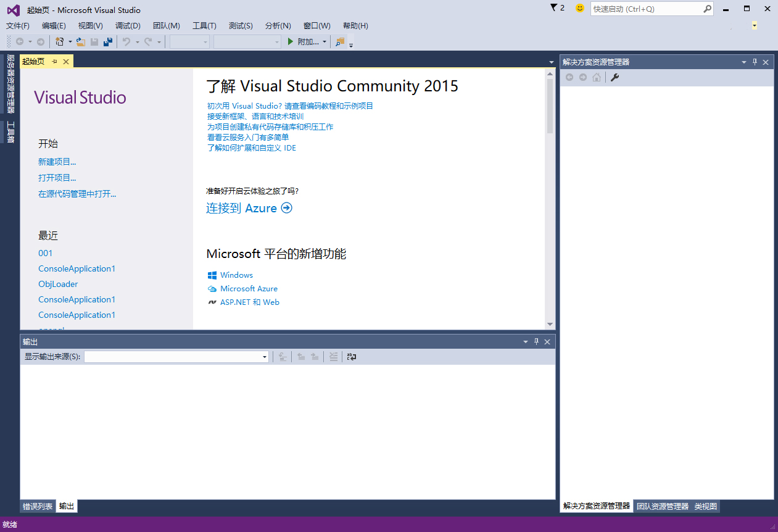778x532 pixels.
Task: Open recent project 001
Action: (46, 253)
